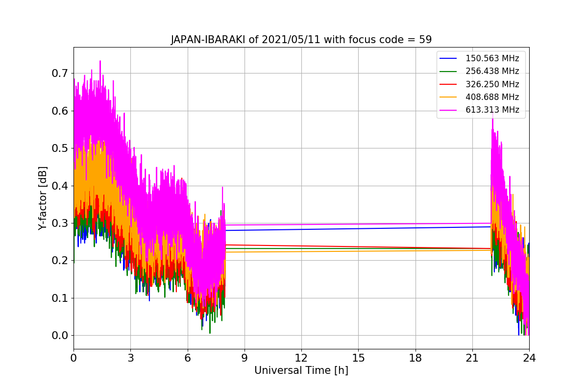
Task: Click the x-axis tick label 18
Action: tap(415, 358)
